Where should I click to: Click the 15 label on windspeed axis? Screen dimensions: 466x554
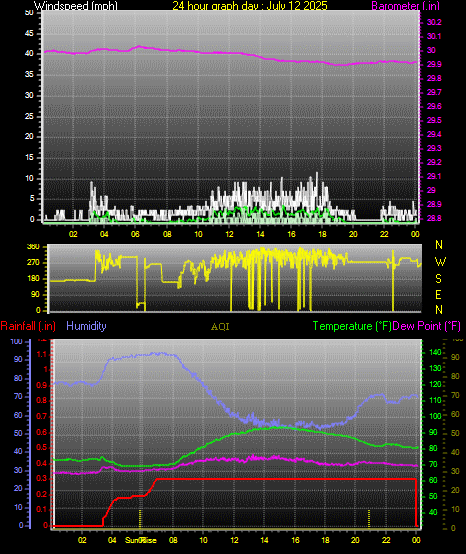pyautogui.click(x=29, y=157)
